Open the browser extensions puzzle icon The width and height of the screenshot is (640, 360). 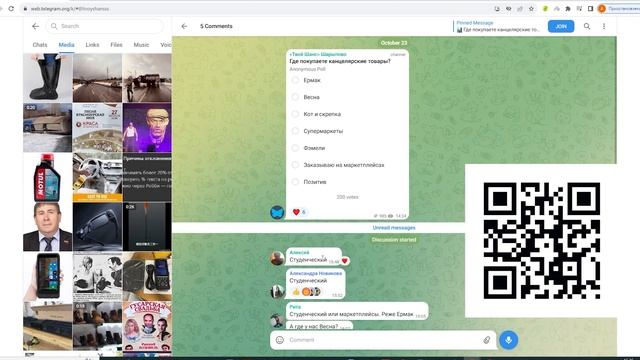point(568,9)
